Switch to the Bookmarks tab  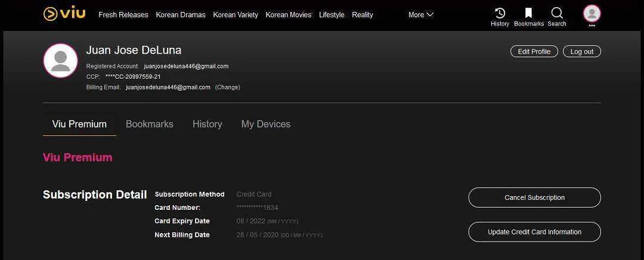click(x=150, y=124)
